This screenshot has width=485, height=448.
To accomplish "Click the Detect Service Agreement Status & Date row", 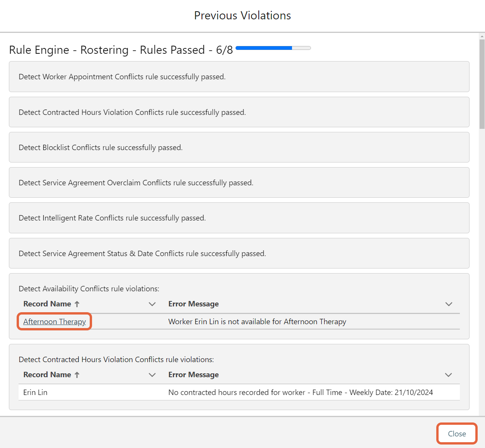I will point(239,253).
